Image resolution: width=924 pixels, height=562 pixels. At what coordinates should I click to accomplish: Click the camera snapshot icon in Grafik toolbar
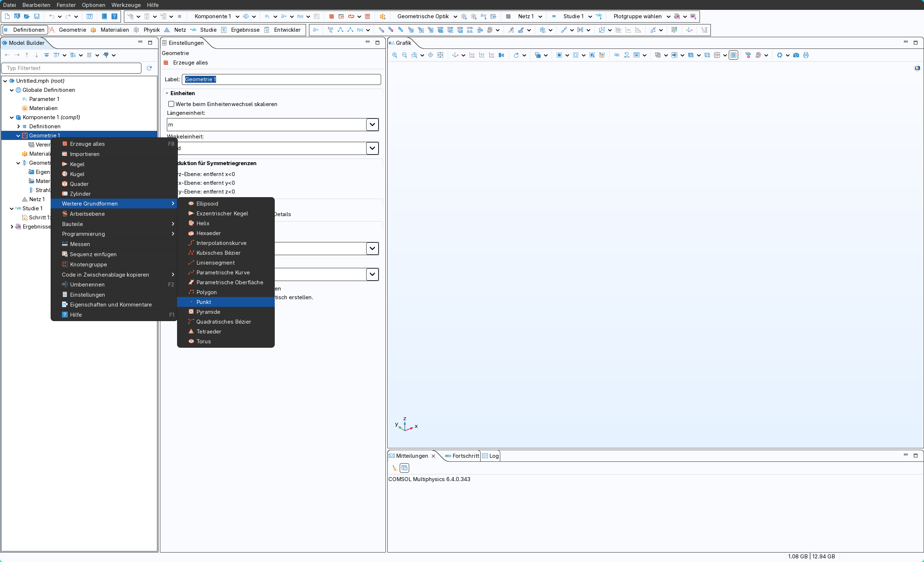(796, 55)
